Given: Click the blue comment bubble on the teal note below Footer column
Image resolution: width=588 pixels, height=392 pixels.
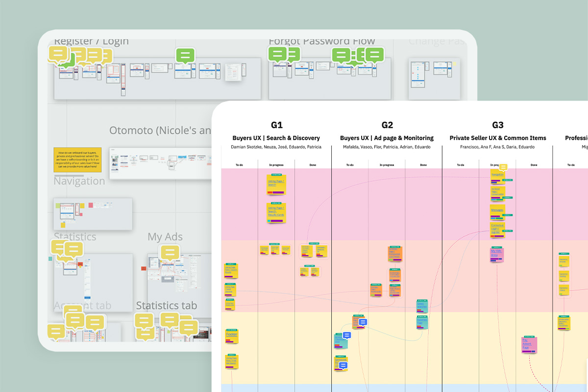Looking at the screenshot, I should pyautogui.click(x=346, y=335).
